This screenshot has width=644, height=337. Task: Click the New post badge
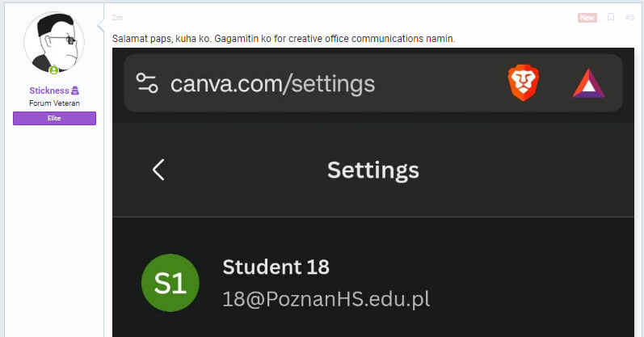(587, 17)
